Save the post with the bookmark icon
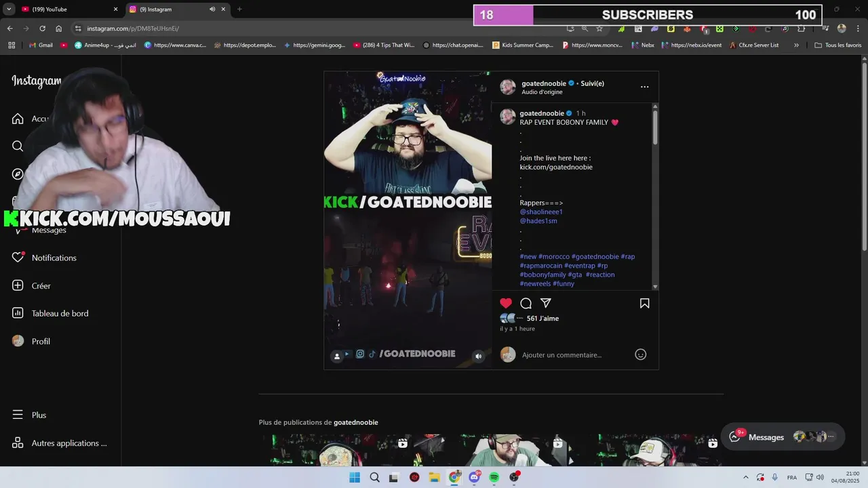The image size is (868, 488). [x=645, y=303]
